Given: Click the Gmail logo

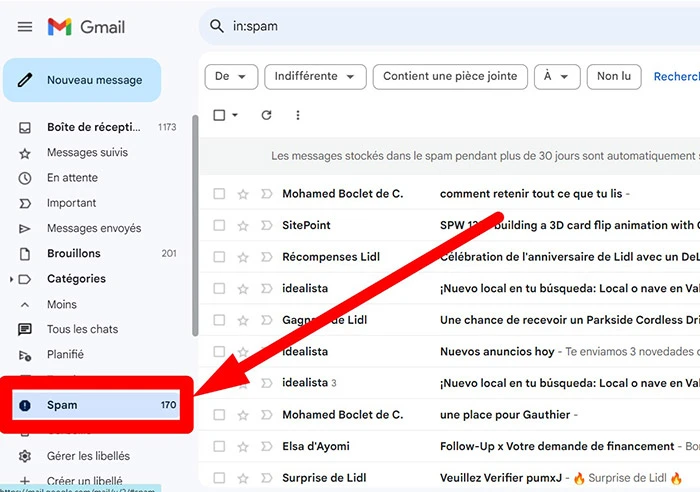Looking at the screenshot, I should [86, 27].
